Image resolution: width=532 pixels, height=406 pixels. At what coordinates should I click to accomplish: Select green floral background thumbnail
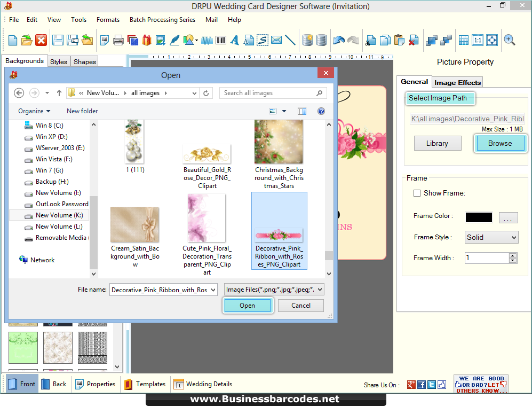coord(23,348)
